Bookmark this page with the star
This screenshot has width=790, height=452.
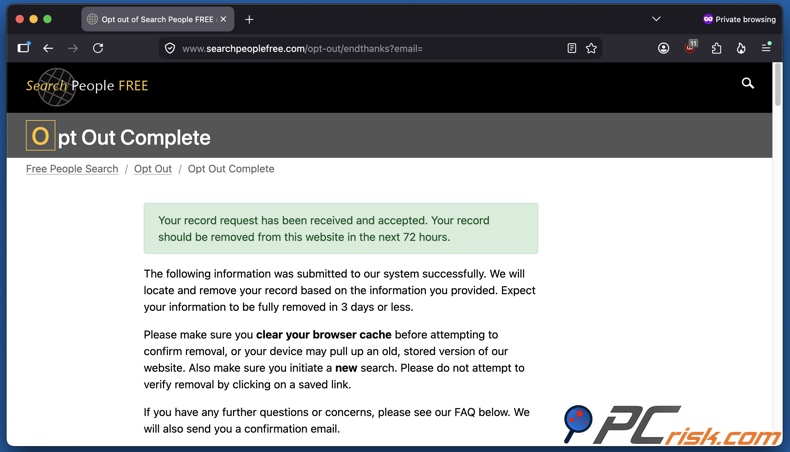pyautogui.click(x=591, y=48)
